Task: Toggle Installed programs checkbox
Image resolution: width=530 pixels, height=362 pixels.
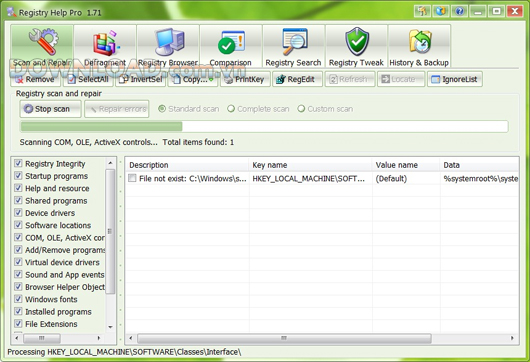Action: click(x=18, y=312)
